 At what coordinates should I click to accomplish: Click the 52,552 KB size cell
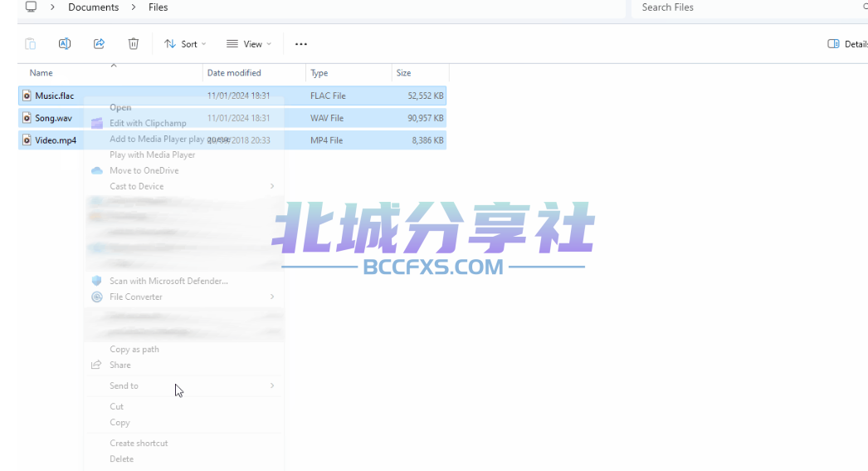pos(425,96)
